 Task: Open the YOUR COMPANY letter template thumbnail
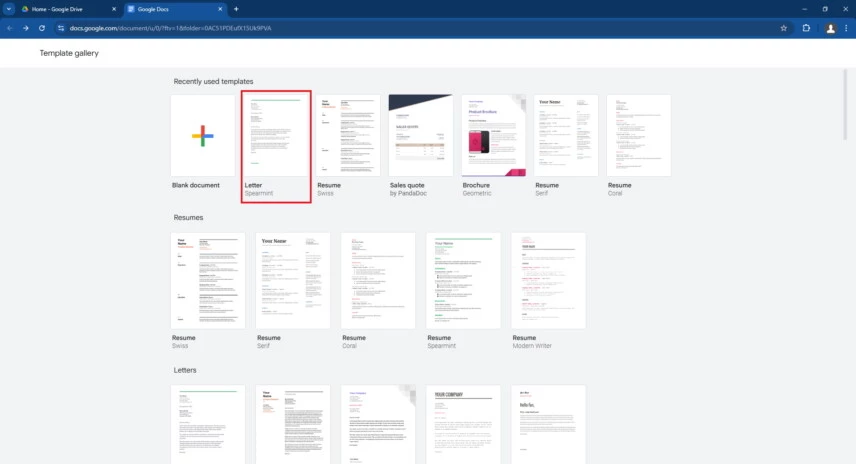[x=463, y=425]
